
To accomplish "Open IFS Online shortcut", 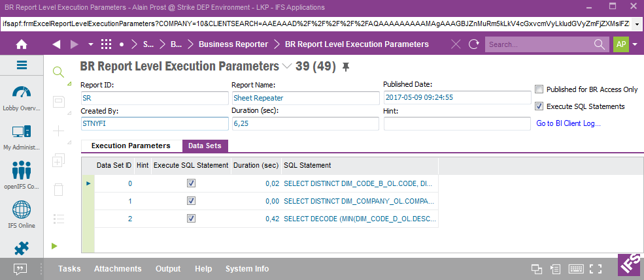I will tap(22, 215).
